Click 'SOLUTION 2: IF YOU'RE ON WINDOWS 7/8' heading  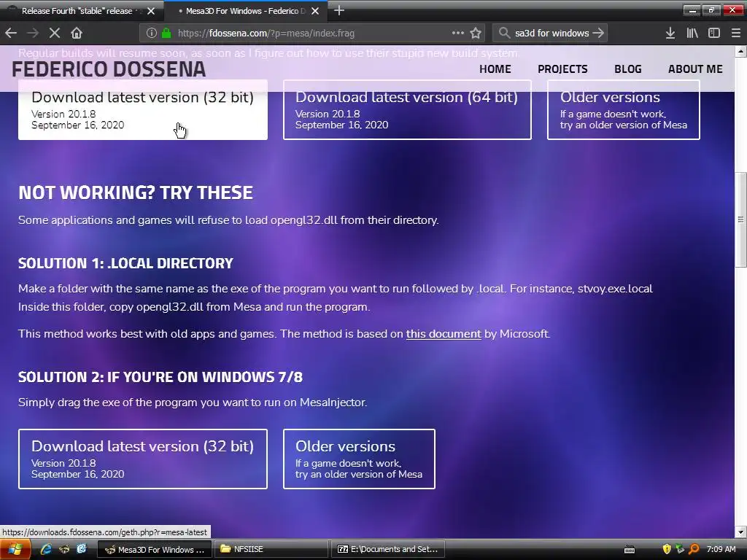160,377
